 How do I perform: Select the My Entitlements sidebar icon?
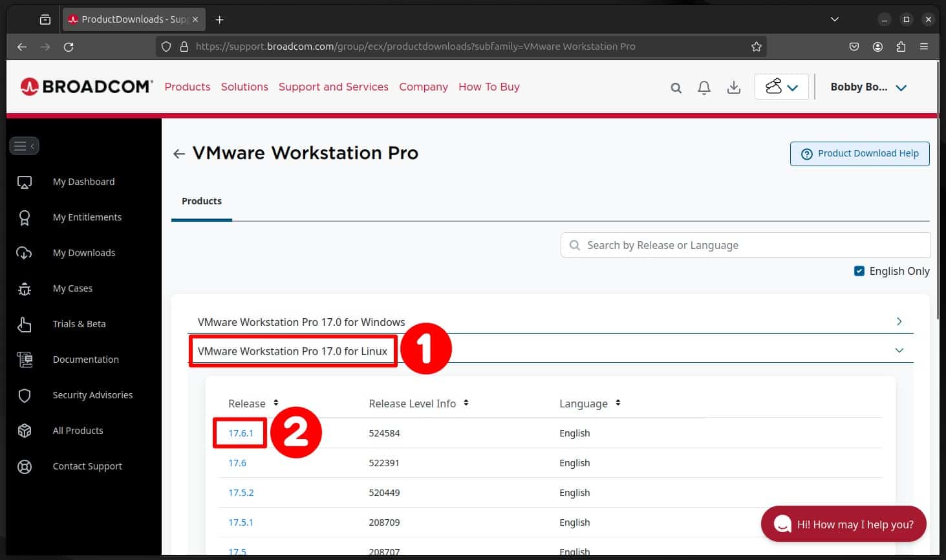pos(24,217)
